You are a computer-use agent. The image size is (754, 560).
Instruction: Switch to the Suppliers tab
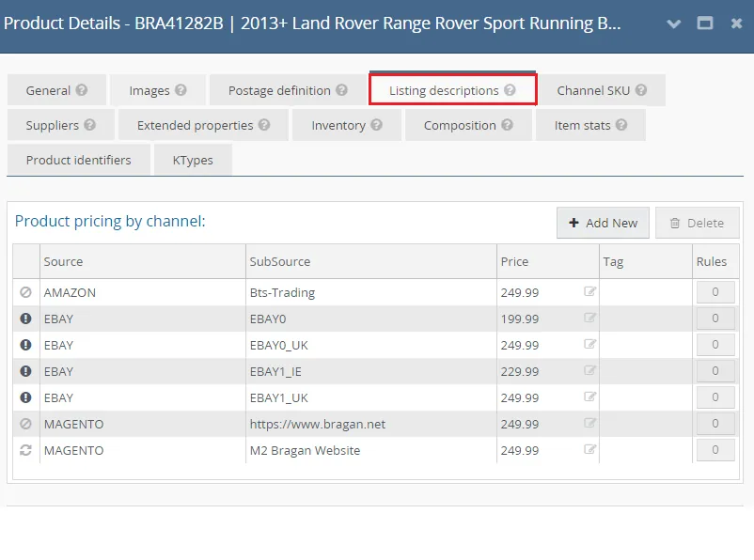[60, 125]
